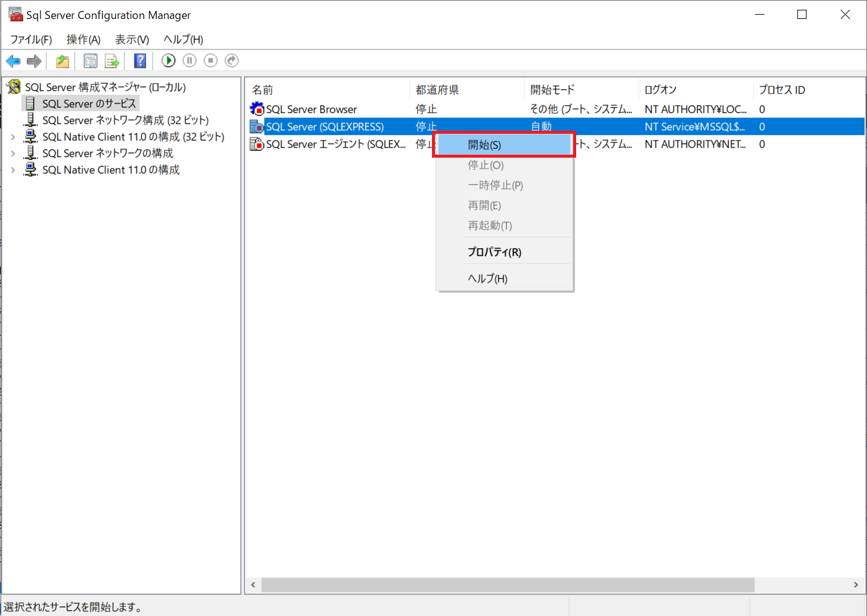Screen dimensions: 867x616
Task: Click the SQL Server エージェント service icon
Action: coord(257,144)
